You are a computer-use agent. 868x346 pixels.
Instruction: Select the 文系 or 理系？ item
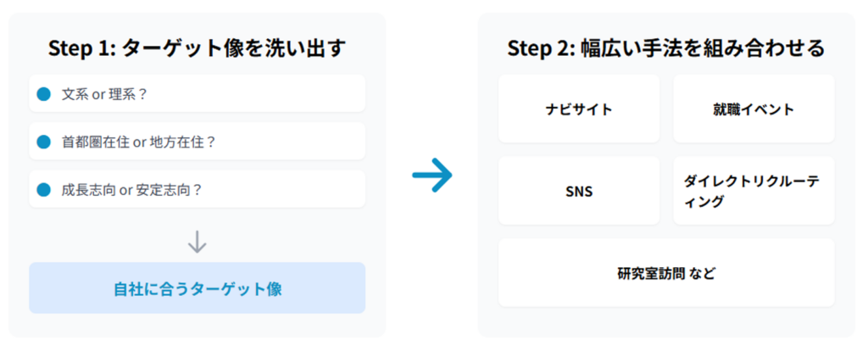(197, 94)
